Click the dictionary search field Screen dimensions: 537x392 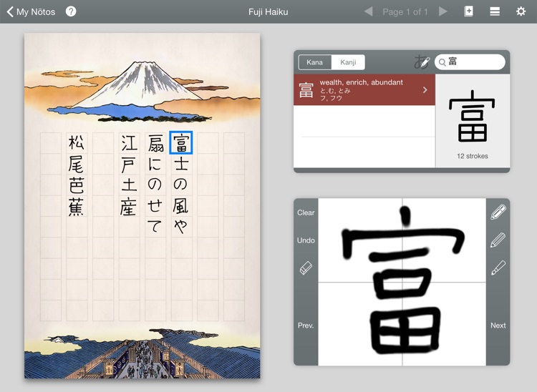coord(470,62)
